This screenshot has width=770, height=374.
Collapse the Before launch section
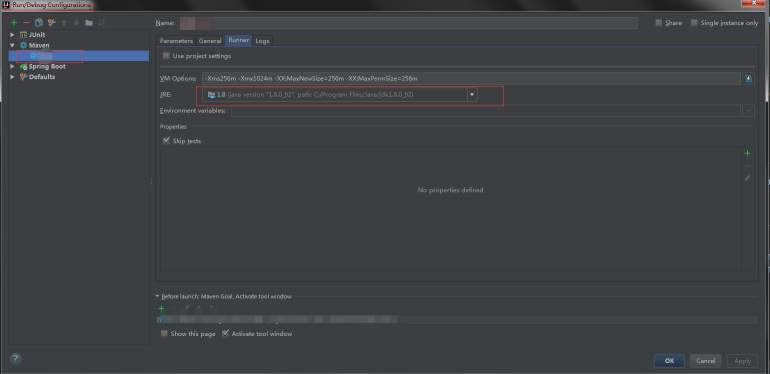pyautogui.click(x=157, y=296)
